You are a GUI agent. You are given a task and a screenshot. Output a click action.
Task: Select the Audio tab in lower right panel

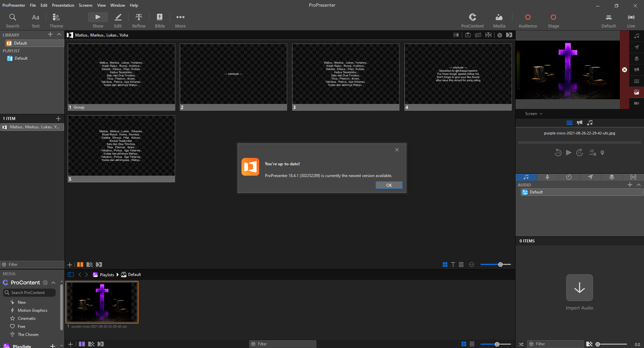coord(526,177)
